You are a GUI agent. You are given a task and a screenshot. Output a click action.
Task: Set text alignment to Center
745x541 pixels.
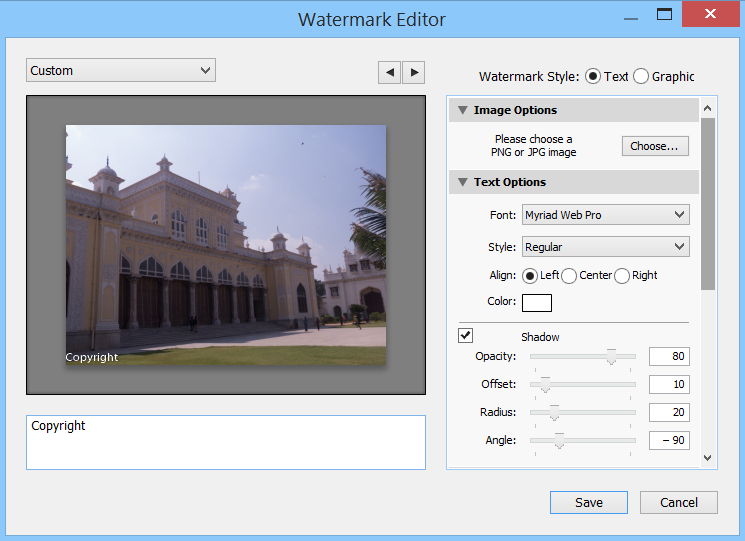pos(569,276)
